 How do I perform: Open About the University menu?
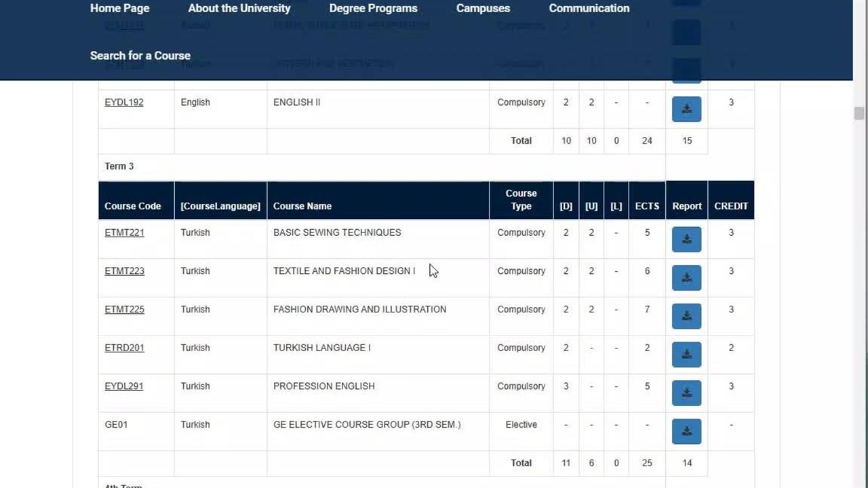[x=239, y=8]
